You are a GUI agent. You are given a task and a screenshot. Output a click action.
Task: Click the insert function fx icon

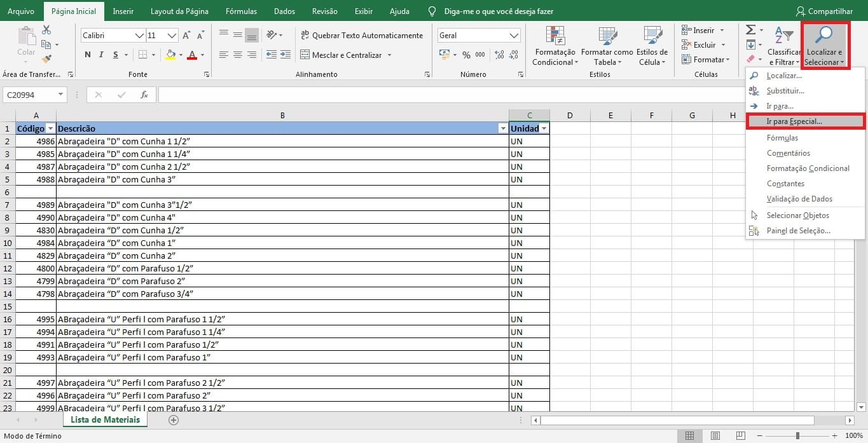pos(144,95)
